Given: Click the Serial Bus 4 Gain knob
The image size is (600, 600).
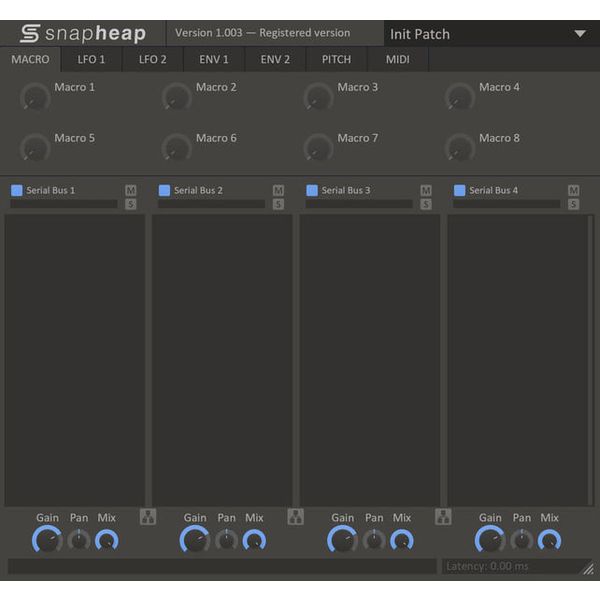Looking at the screenshot, I should [490, 540].
